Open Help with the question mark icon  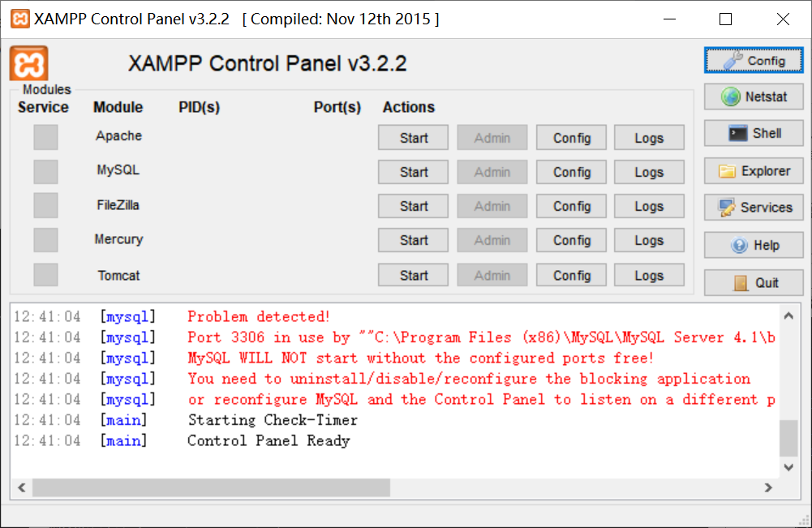tap(754, 245)
